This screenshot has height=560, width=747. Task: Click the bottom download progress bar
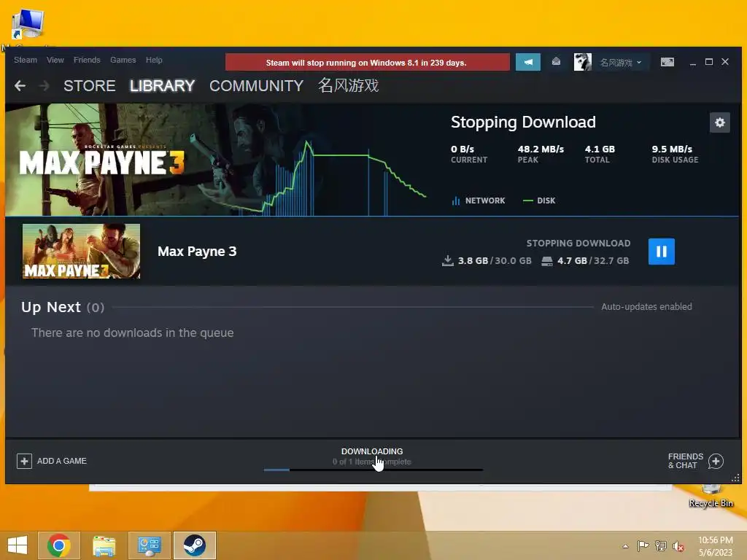pyautogui.click(x=373, y=470)
